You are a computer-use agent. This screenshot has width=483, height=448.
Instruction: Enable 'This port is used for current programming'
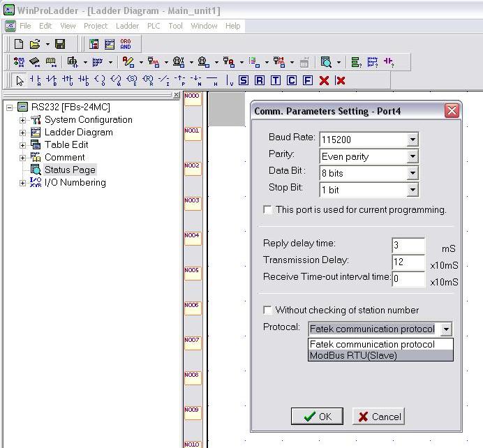coord(268,210)
